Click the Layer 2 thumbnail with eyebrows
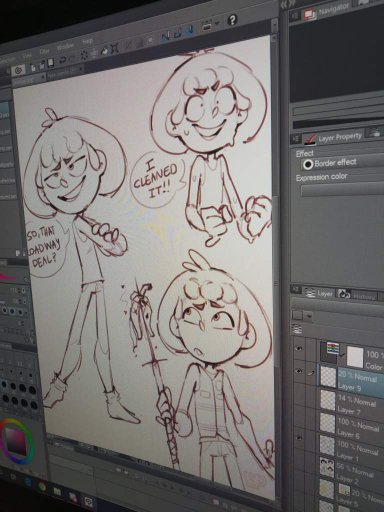The height and width of the screenshot is (512, 384). pyautogui.click(x=327, y=468)
